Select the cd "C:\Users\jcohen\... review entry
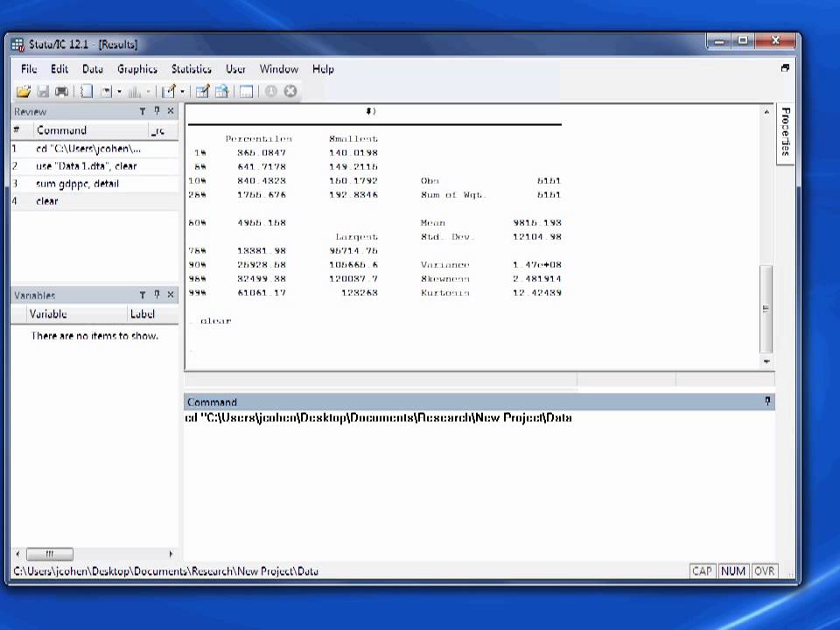840x630 pixels. click(94, 149)
